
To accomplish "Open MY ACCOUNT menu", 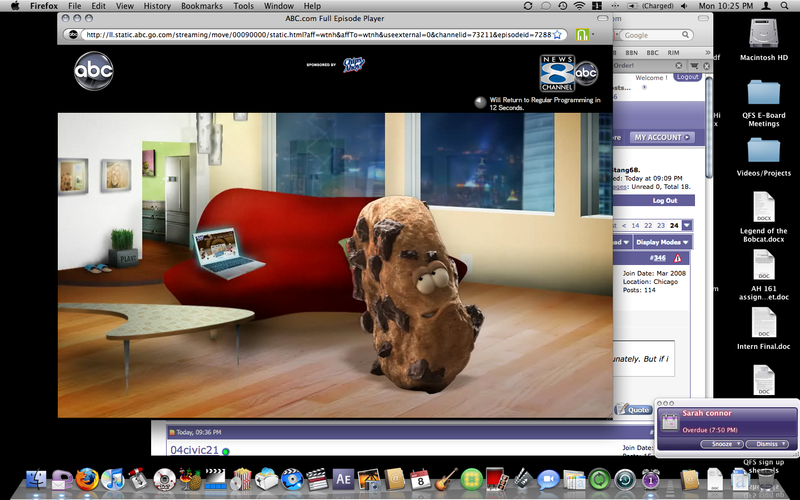I will click(x=662, y=137).
